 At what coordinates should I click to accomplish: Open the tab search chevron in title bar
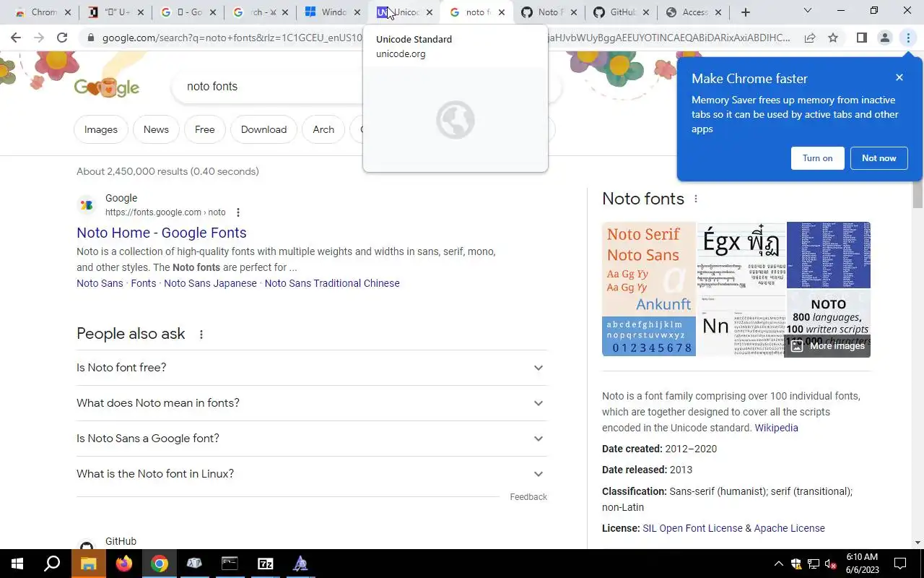[807, 11]
